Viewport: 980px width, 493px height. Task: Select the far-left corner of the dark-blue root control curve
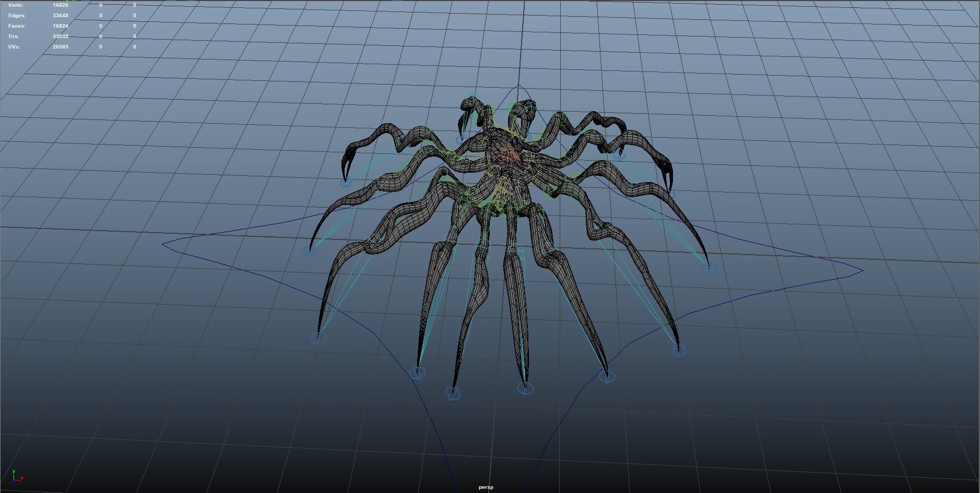click(164, 244)
